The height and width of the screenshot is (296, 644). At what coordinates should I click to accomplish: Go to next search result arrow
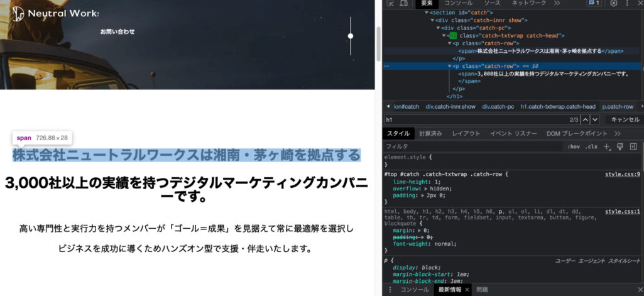pyautogui.click(x=595, y=120)
